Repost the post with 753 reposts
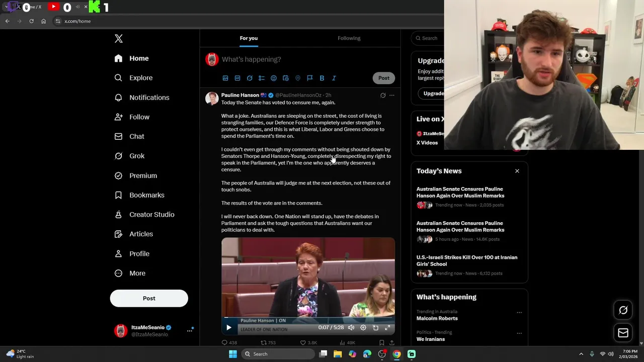The height and width of the screenshot is (362, 644). click(268, 343)
